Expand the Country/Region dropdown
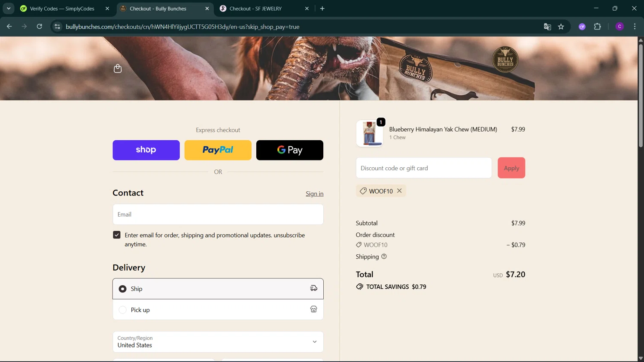Screen dimensions: 644x362 point(218,342)
